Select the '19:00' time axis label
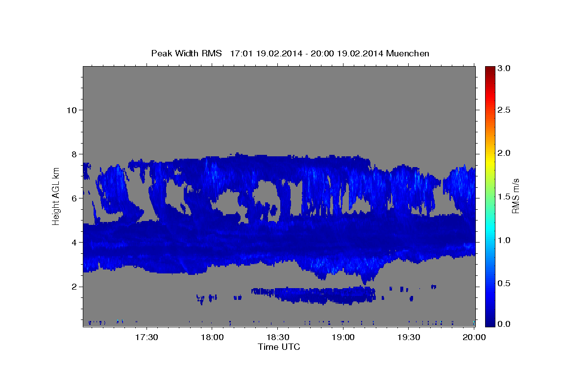The height and width of the screenshot is (392, 588). pos(343,337)
